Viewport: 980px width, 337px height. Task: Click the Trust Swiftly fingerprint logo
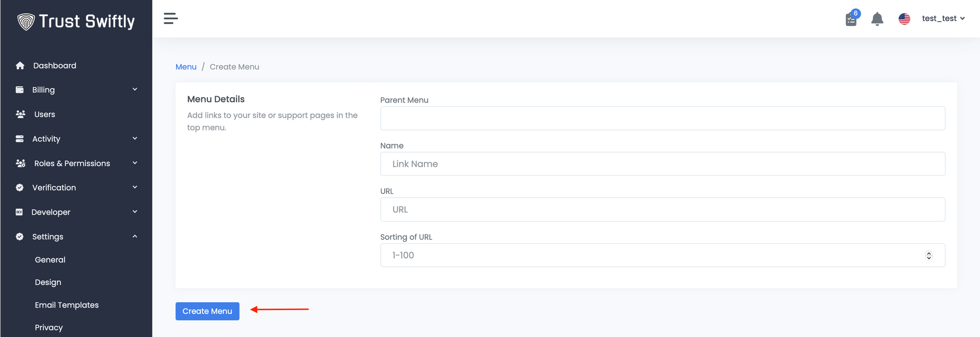[x=26, y=22]
